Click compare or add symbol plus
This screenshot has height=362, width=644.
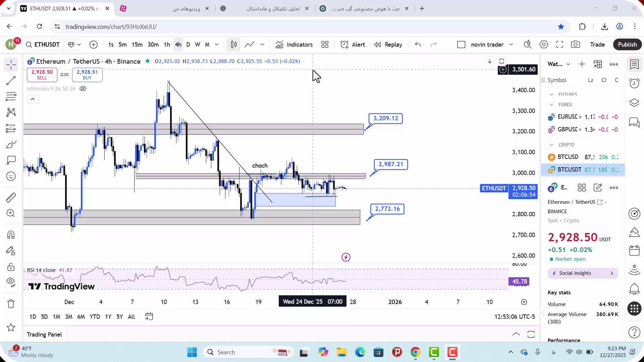(94, 45)
